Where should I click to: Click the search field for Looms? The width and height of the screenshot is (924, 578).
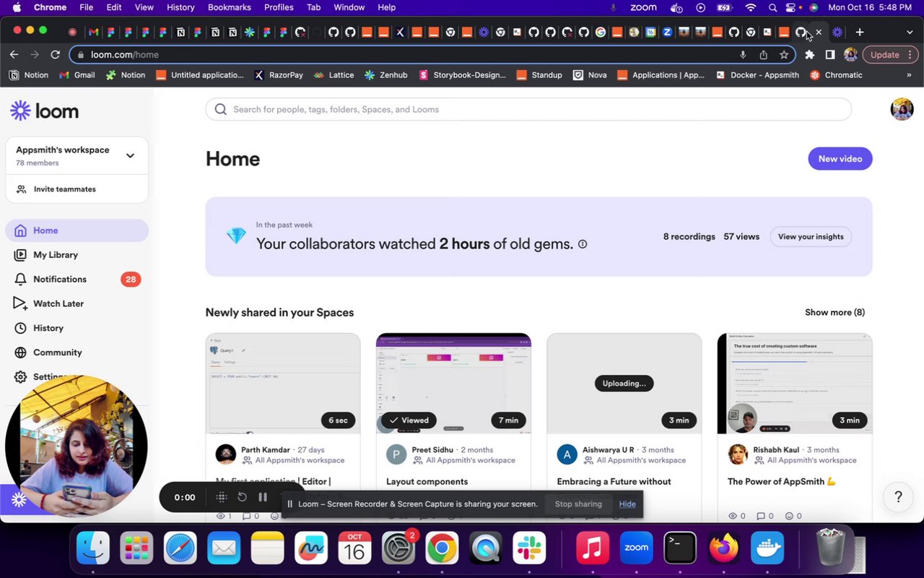point(528,110)
